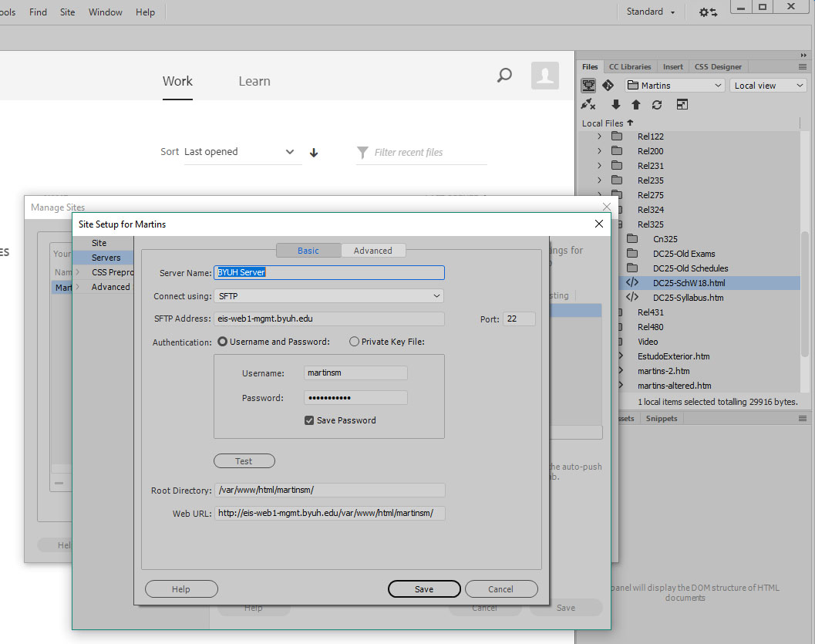Expand the Rel200 folder in Local Files
This screenshot has height=644, width=815.
click(600, 151)
